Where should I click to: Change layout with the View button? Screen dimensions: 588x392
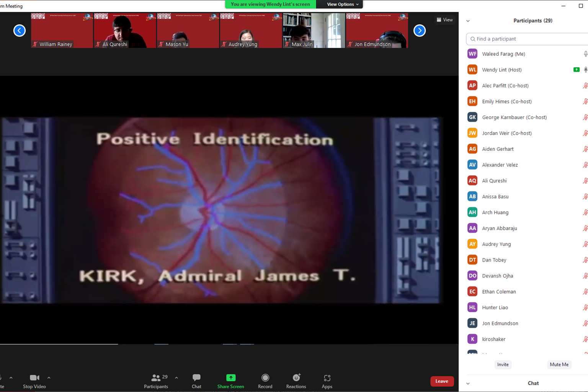pyautogui.click(x=445, y=20)
